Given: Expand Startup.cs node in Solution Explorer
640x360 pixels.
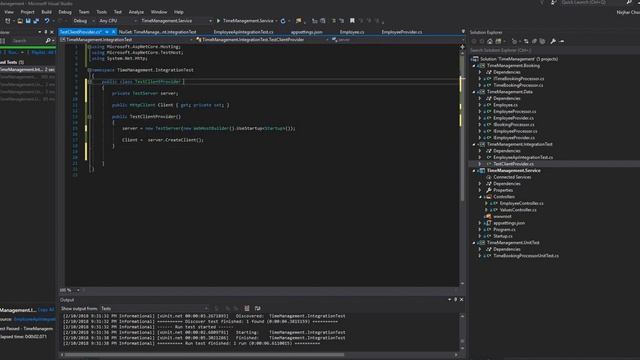Looking at the screenshot, I should click(480, 236).
